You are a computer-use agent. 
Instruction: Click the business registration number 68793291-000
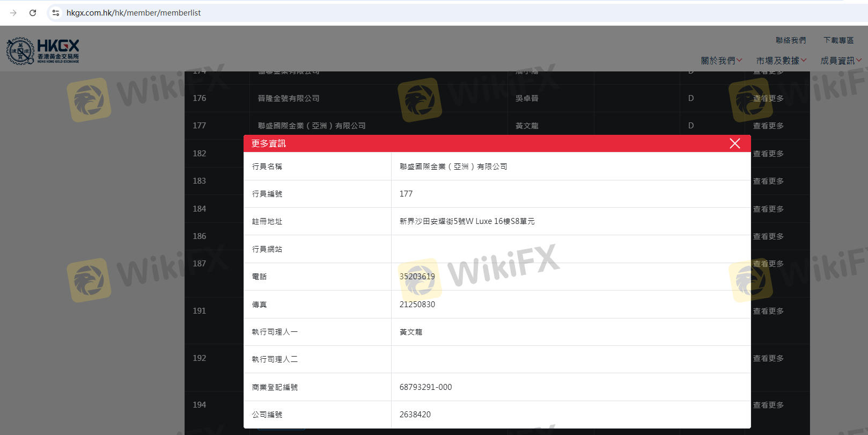(x=425, y=387)
